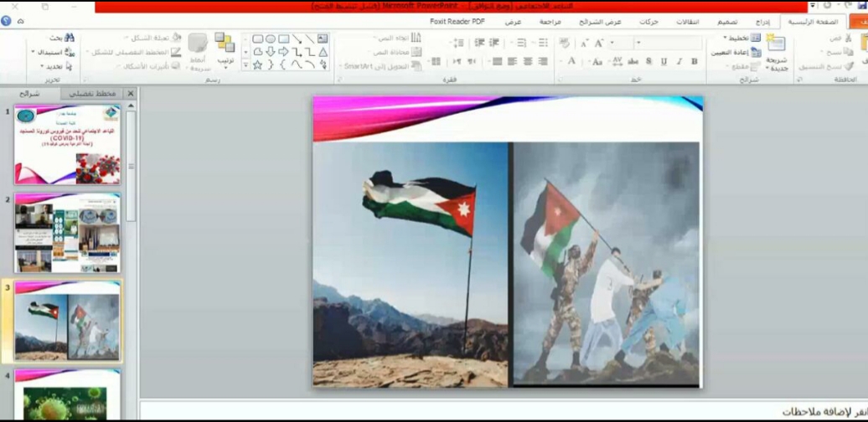
Task: Switch to the Transitions (انتقالات) tab
Action: (688, 22)
